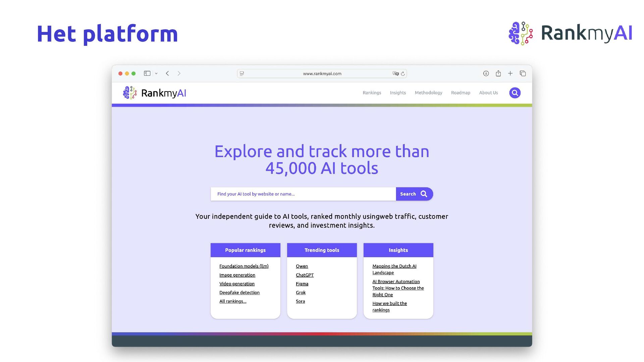Open How we built the rankings link

coord(389,307)
